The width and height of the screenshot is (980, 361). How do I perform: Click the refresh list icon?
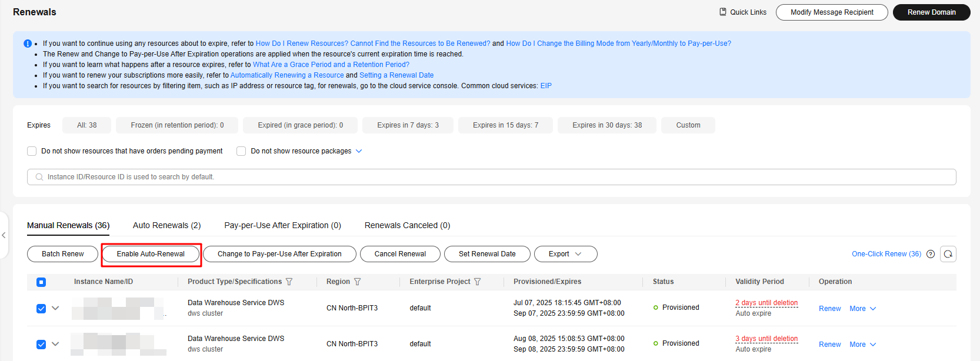click(x=948, y=254)
